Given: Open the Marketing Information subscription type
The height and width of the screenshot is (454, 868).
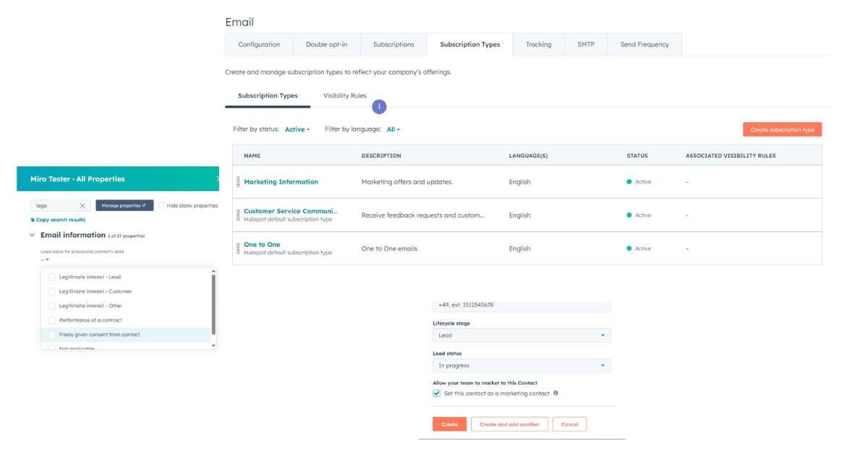Looking at the screenshot, I should pos(282,181).
